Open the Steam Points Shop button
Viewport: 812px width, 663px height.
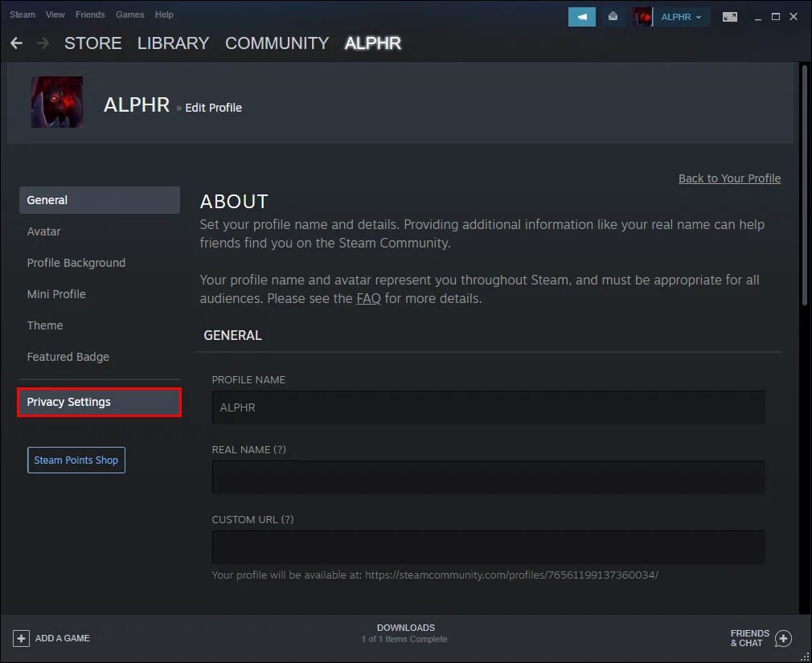[x=76, y=460]
